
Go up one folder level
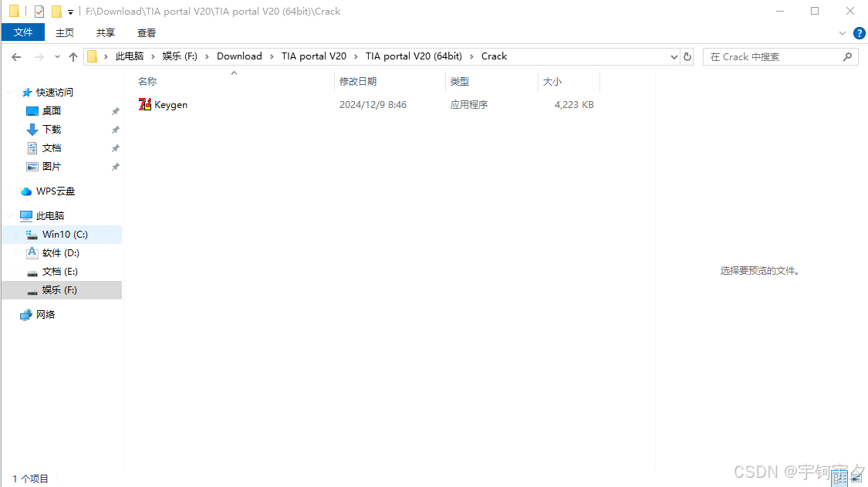click(73, 57)
